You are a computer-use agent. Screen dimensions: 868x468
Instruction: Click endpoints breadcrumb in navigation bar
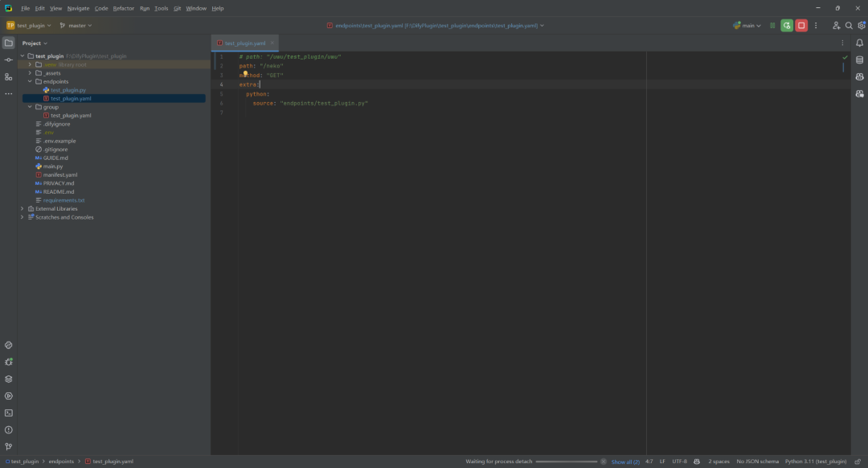(61, 462)
